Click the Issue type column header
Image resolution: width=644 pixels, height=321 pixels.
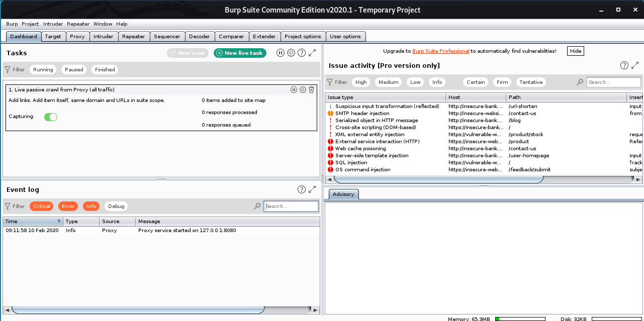tap(385, 97)
